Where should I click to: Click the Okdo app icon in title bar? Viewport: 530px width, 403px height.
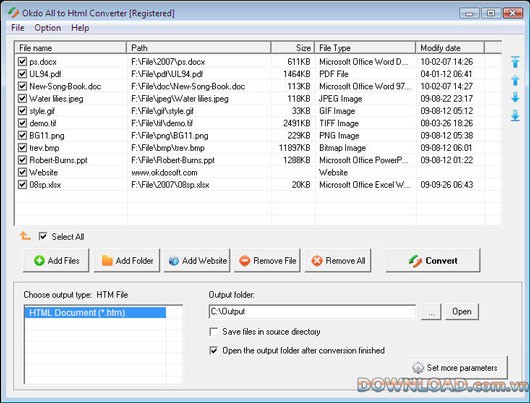click(x=14, y=13)
